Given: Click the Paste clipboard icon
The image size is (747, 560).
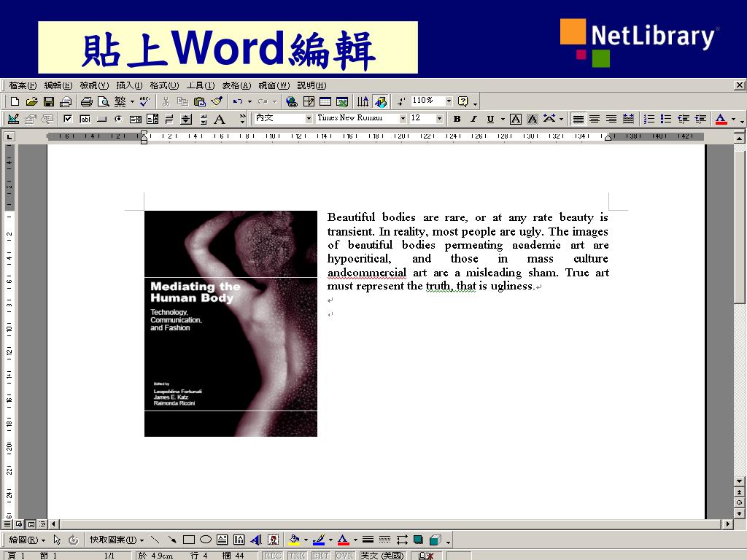Looking at the screenshot, I should 200,101.
